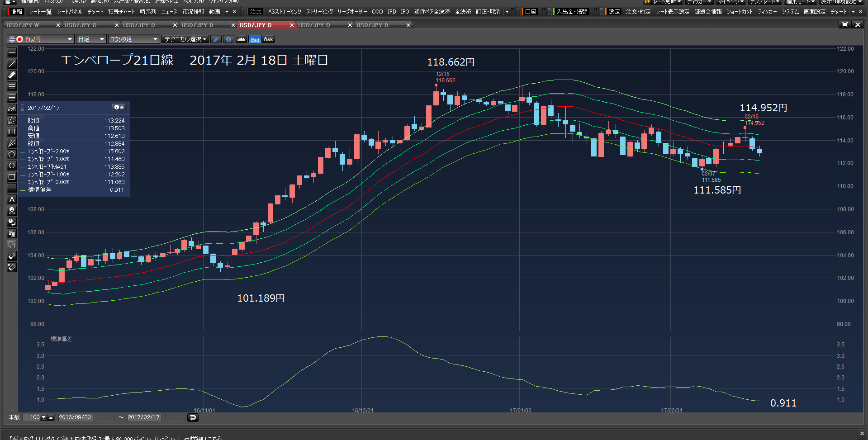Open the レート表示設定 button

coord(673,12)
